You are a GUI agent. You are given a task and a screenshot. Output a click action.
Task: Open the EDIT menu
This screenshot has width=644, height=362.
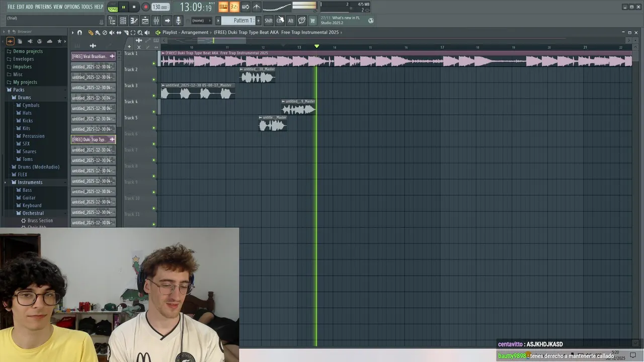point(20,7)
